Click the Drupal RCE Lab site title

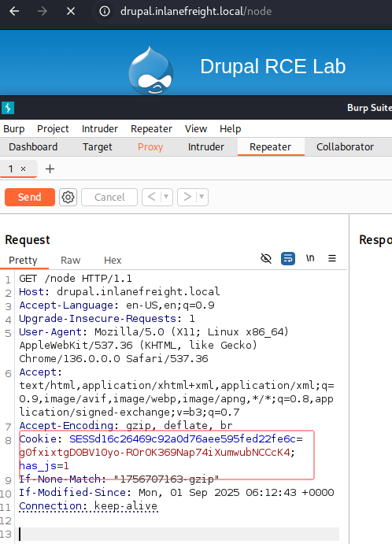[x=273, y=66]
